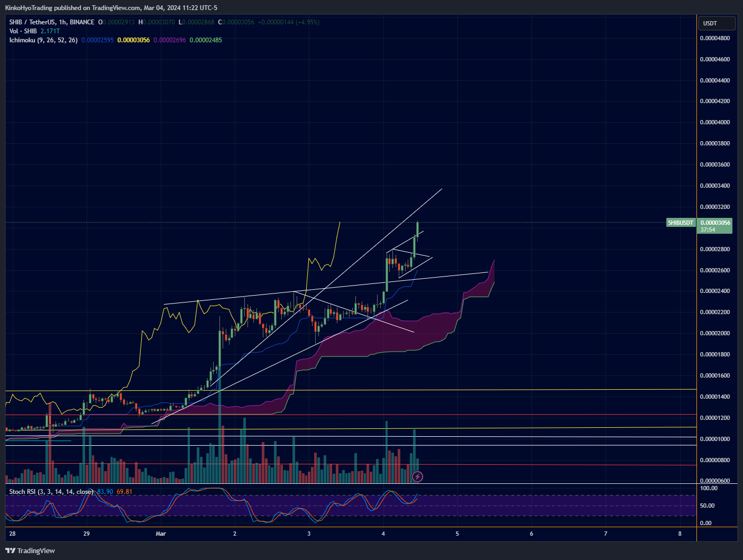Click the 5 date on time axis
Image resolution: width=743 pixels, height=560 pixels.
[x=457, y=534]
